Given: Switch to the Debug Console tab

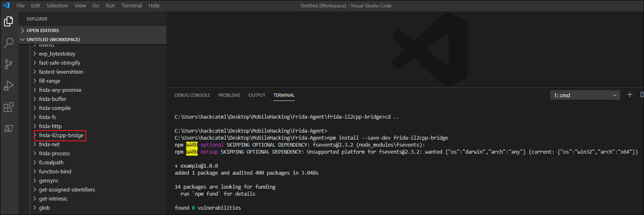Looking at the screenshot, I should 192,95.
